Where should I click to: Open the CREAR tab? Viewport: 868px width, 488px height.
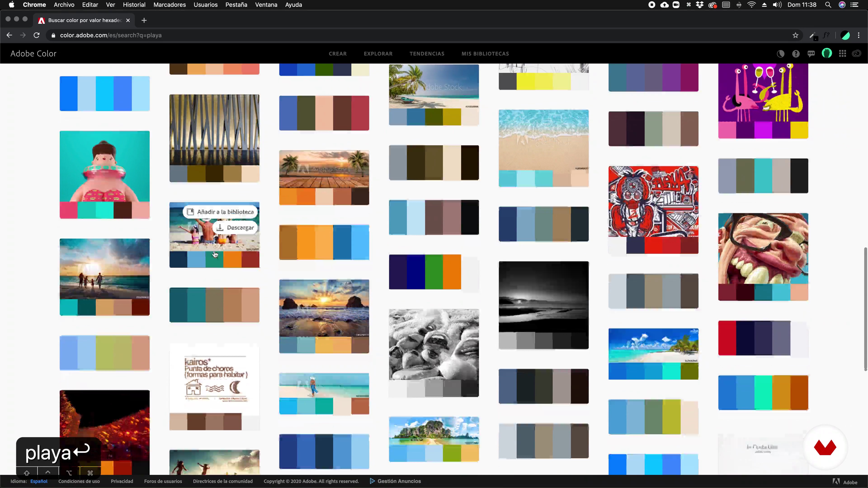338,54
